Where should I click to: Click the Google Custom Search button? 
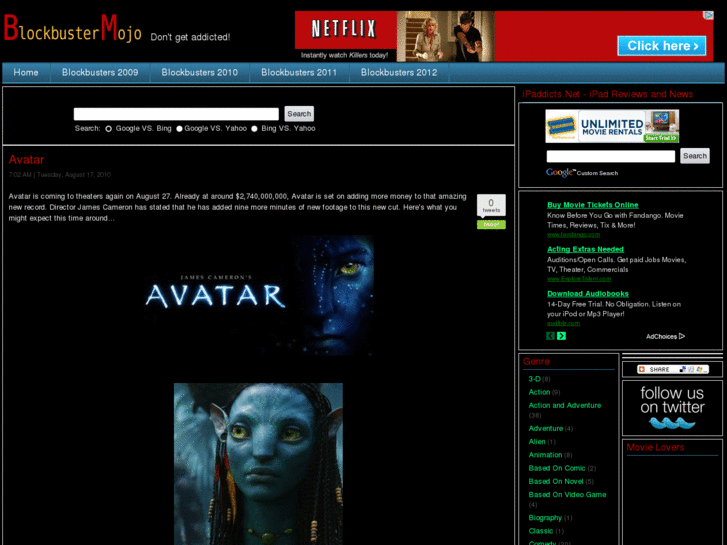695,156
